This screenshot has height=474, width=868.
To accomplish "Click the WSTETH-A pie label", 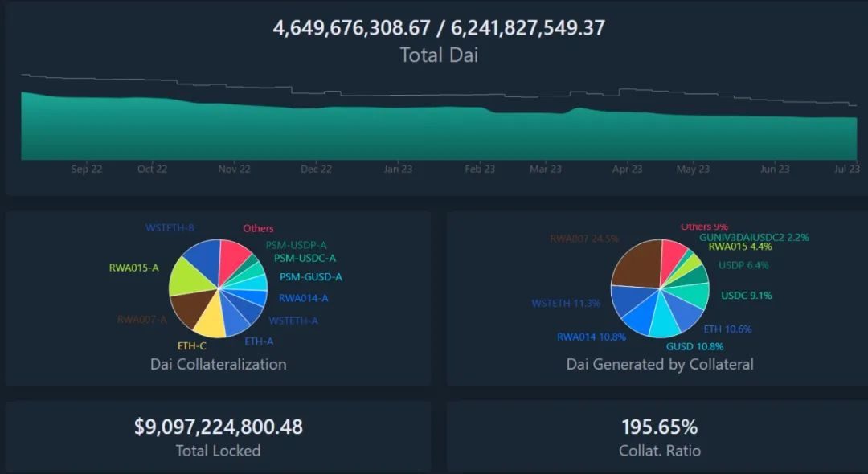I will click(293, 321).
